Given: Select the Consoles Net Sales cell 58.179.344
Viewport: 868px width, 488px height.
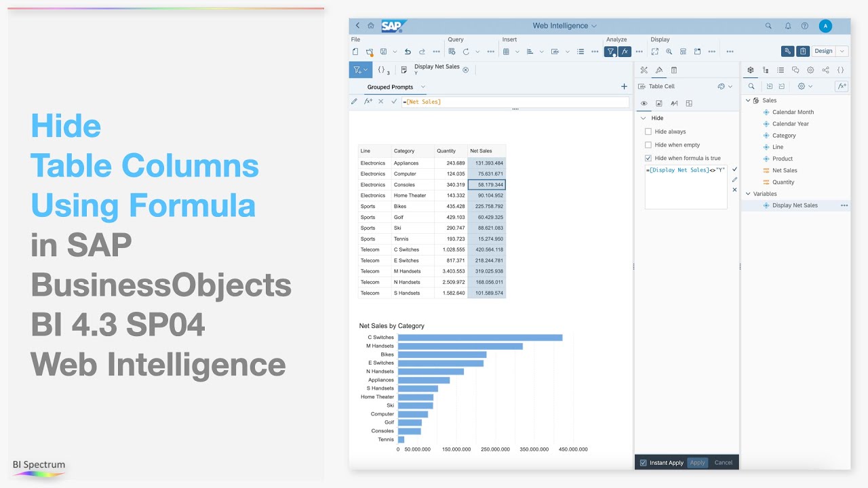Looking at the screenshot, I should click(486, 184).
